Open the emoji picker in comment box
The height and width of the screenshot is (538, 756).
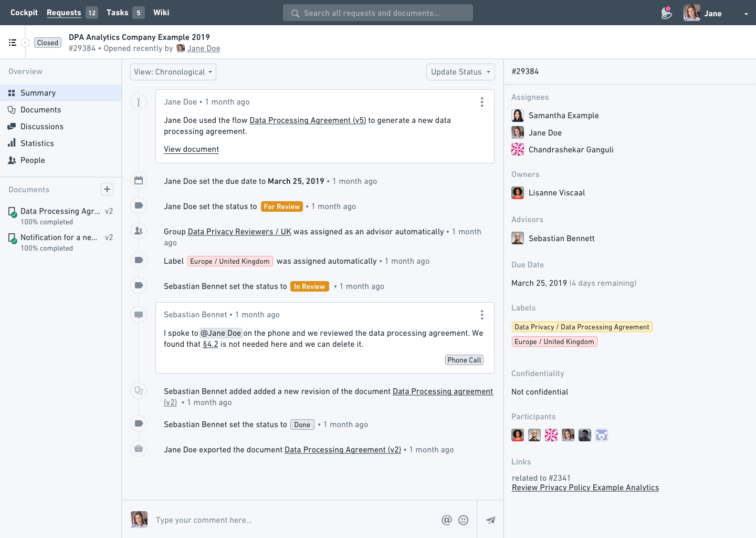(x=463, y=520)
